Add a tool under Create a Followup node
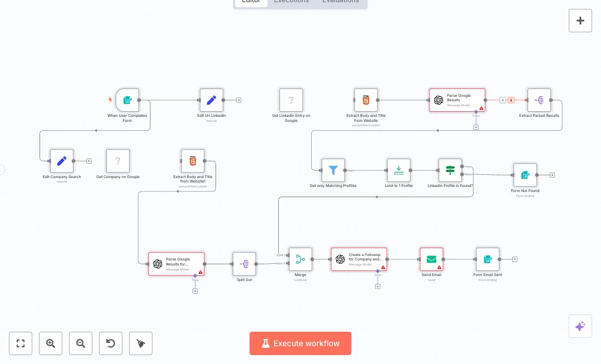Screen dimensions: 601x364 point(377,287)
